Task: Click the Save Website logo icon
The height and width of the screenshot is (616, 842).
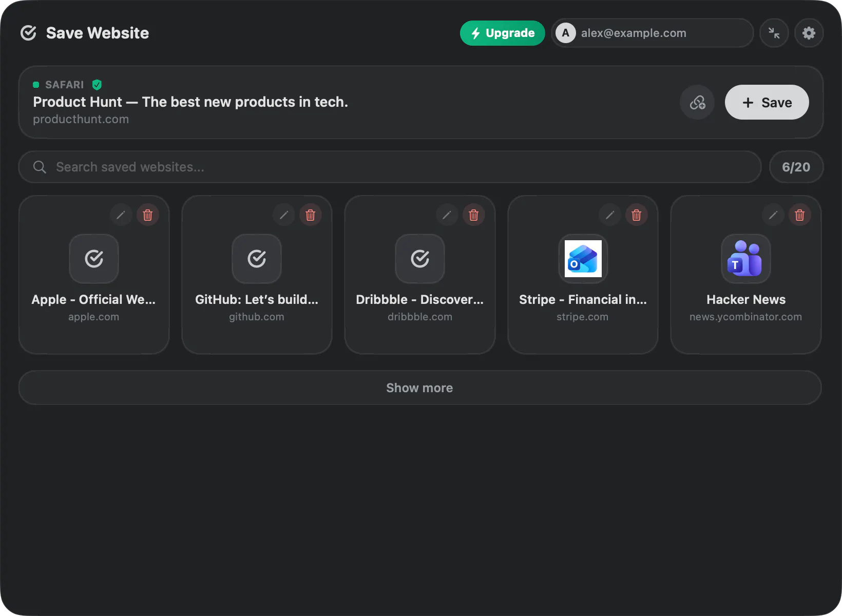Action: click(x=28, y=33)
